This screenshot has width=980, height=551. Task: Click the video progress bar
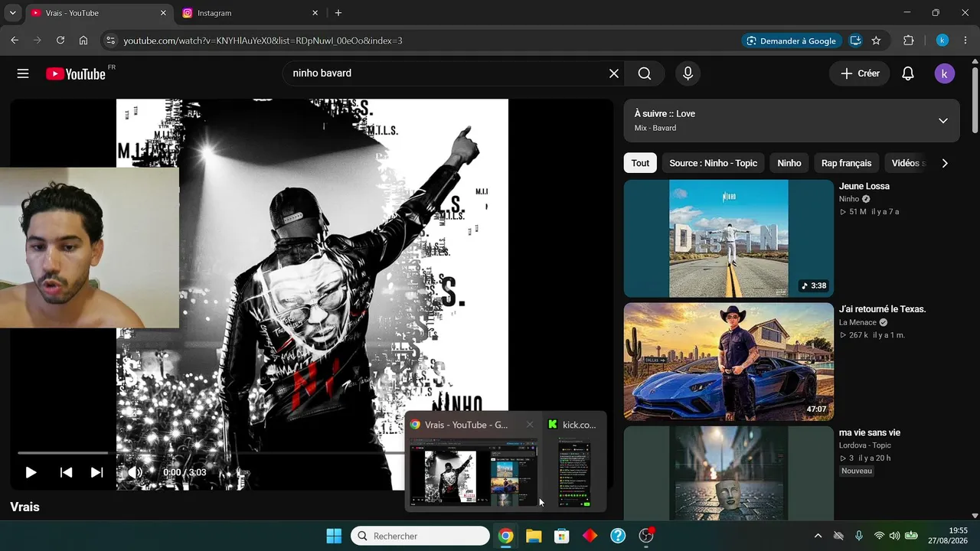coord(311,453)
